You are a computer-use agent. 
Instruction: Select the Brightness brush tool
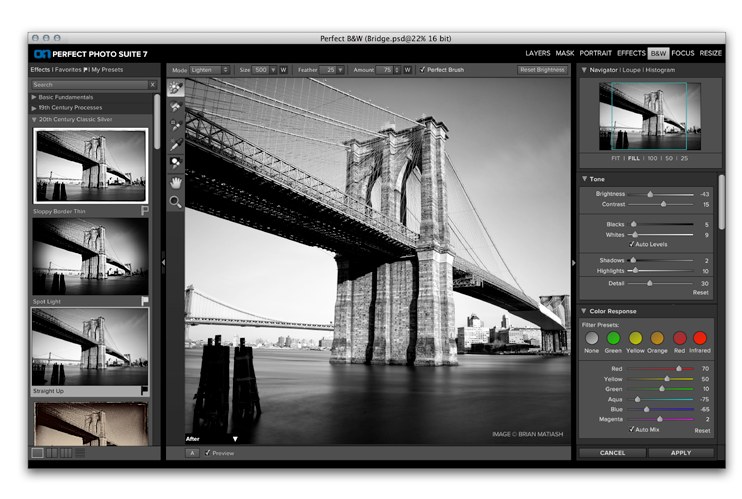176,88
